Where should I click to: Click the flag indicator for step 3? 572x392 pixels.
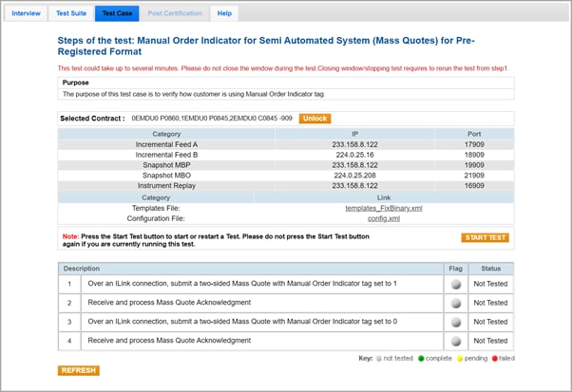[457, 323]
